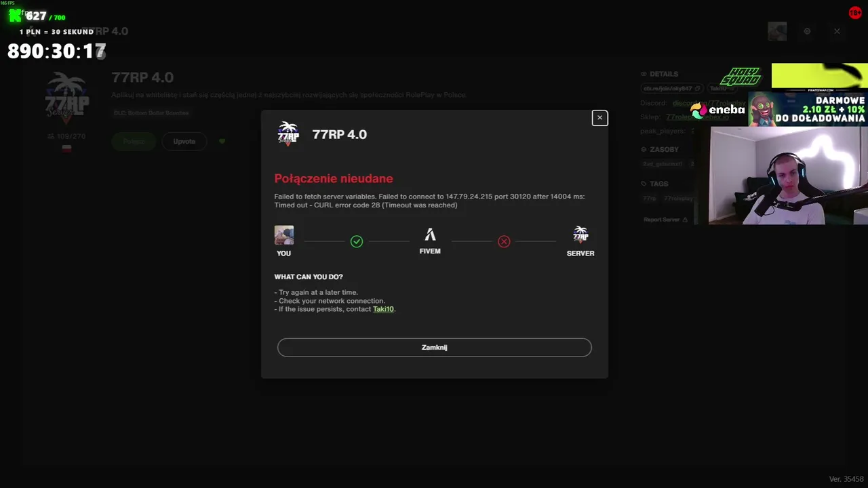Screen dimensions: 868x488
Task: Click the 'WHAT CAN YOU DO?' heading
Action: pos(309,277)
